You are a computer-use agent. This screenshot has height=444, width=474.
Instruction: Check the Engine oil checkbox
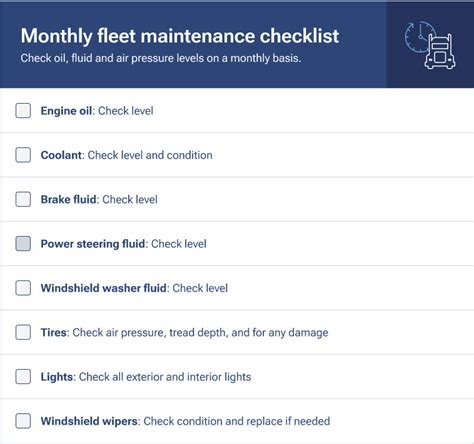pos(23,111)
